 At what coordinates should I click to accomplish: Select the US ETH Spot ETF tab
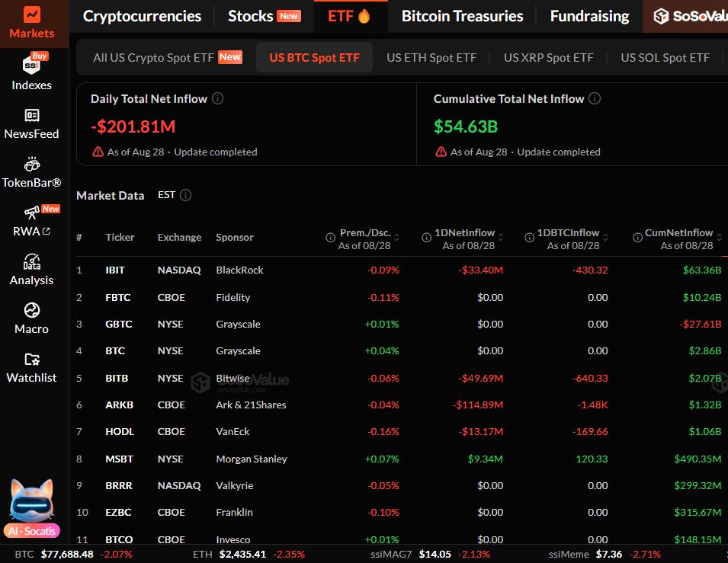431,58
